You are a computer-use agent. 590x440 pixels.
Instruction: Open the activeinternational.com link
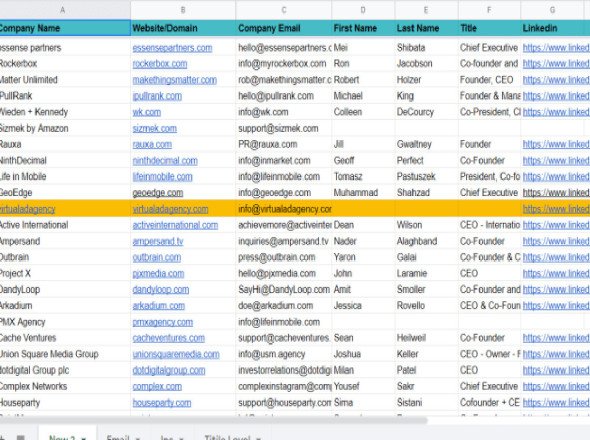[175, 225]
